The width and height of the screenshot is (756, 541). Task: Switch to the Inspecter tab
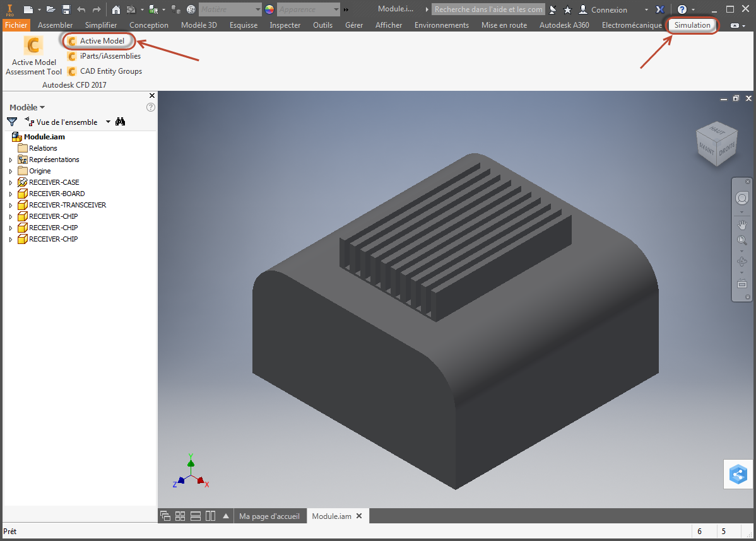285,25
